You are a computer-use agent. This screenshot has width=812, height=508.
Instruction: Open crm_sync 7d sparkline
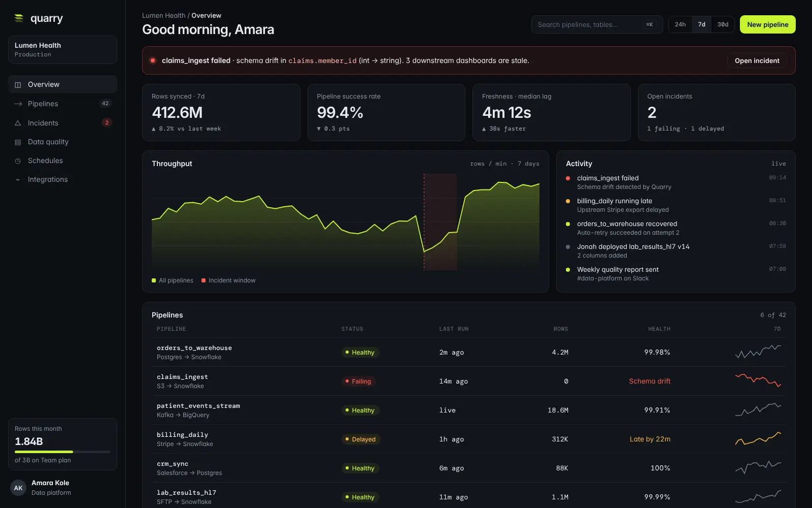point(758,467)
